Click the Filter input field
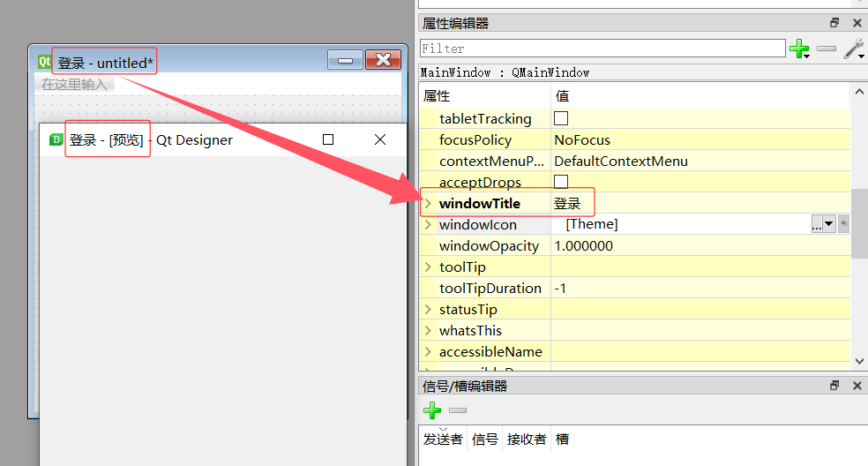 tap(602, 49)
